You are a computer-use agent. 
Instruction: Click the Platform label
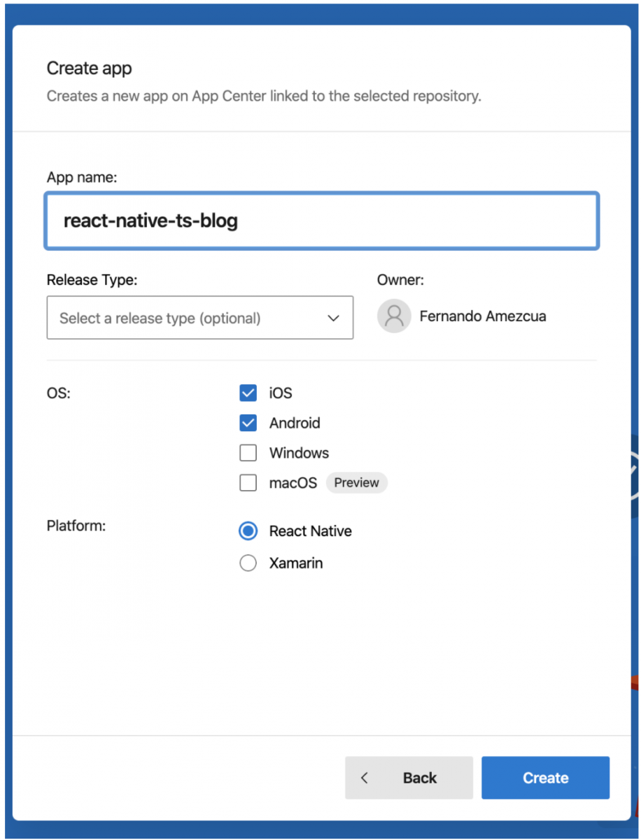click(76, 525)
